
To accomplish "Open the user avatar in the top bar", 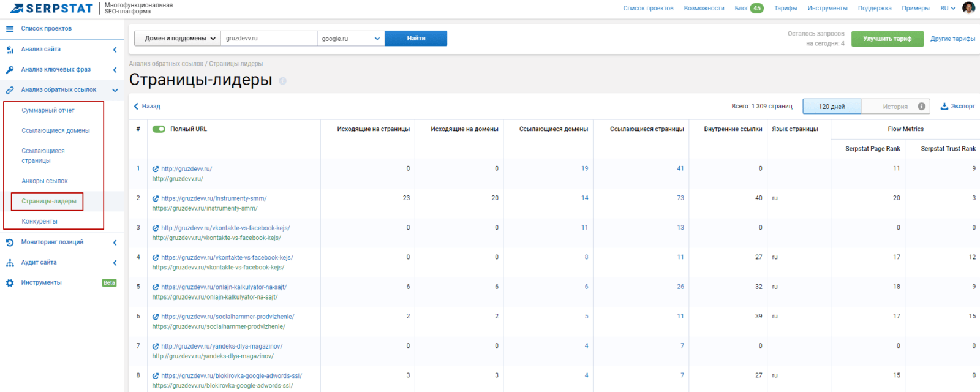I will 969,8.
